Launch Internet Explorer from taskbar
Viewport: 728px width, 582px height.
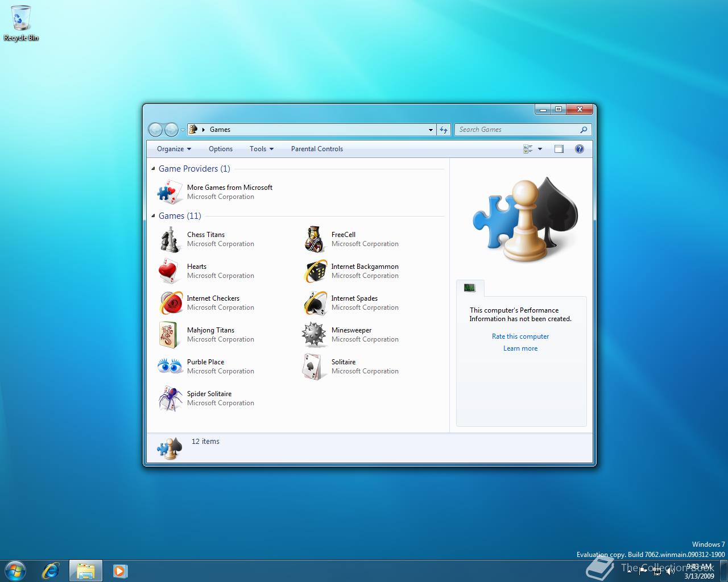(51, 571)
